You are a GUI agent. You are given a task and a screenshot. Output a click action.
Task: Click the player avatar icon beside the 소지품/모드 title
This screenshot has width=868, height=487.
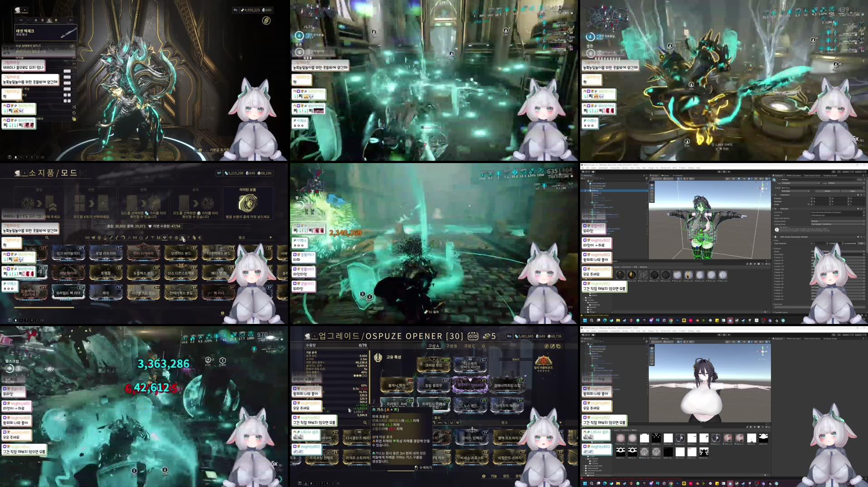[17, 173]
